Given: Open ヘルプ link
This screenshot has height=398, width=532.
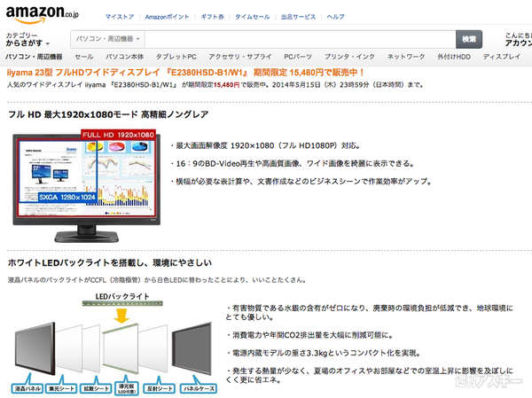Looking at the screenshot, I should (x=335, y=17).
